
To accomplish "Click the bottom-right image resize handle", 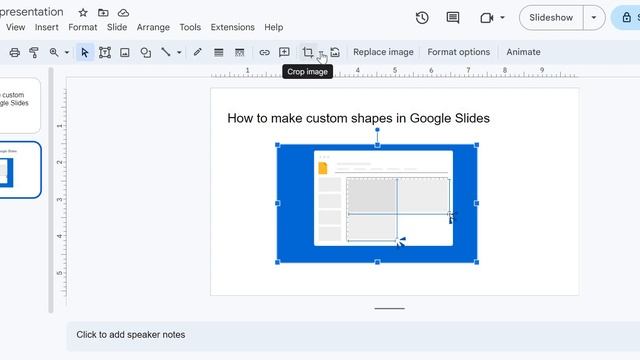I will point(477,262).
